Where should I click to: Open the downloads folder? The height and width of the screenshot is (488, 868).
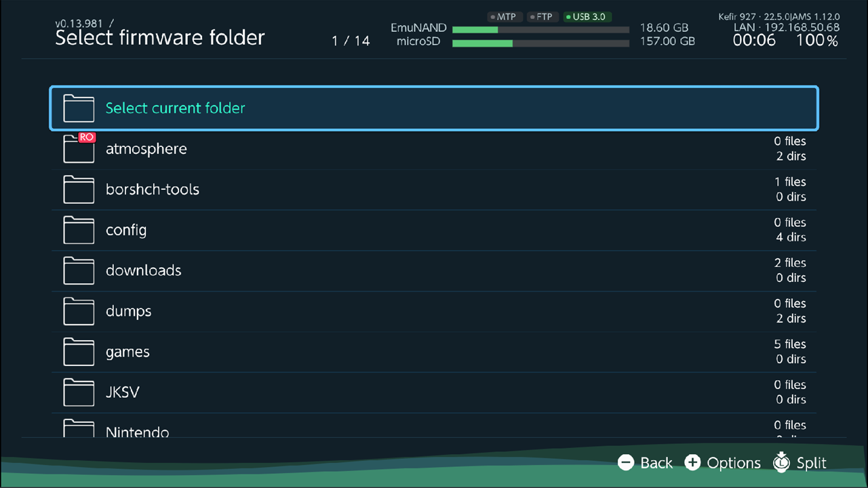pos(434,271)
